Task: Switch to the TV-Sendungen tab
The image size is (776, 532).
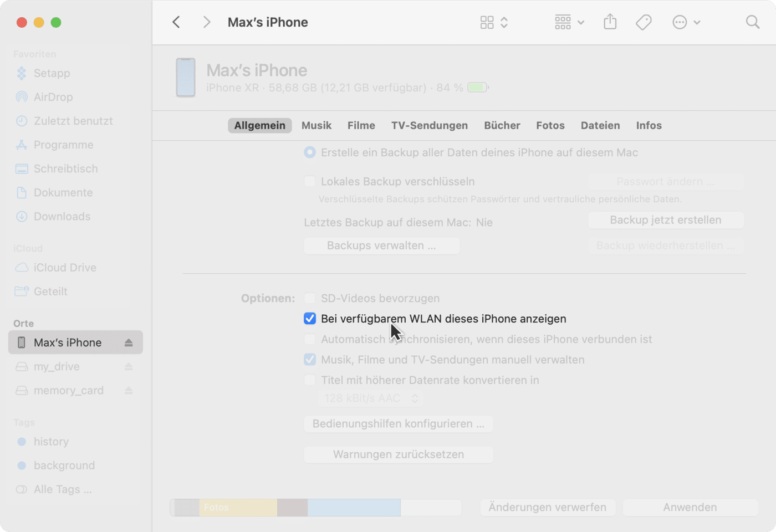Action: pos(430,125)
